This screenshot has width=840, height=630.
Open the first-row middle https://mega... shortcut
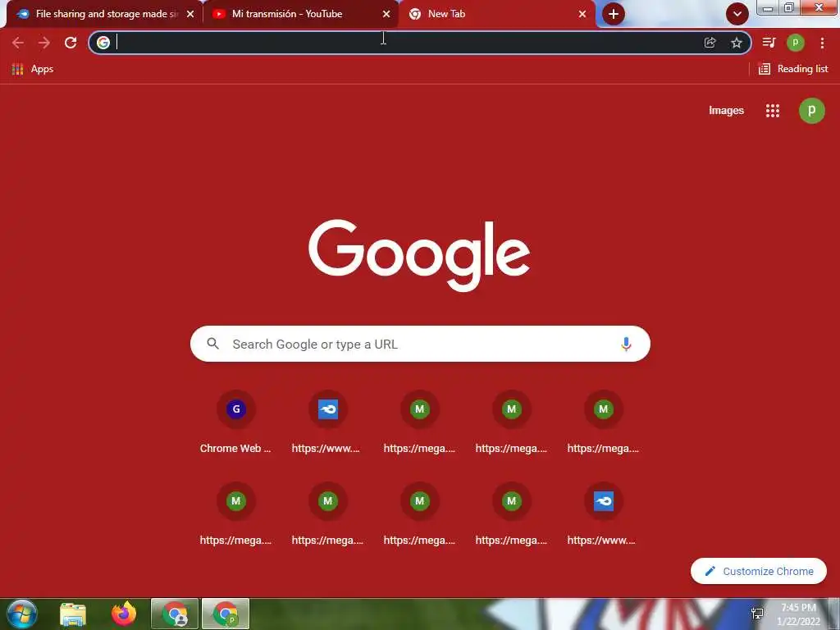[x=419, y=423]
